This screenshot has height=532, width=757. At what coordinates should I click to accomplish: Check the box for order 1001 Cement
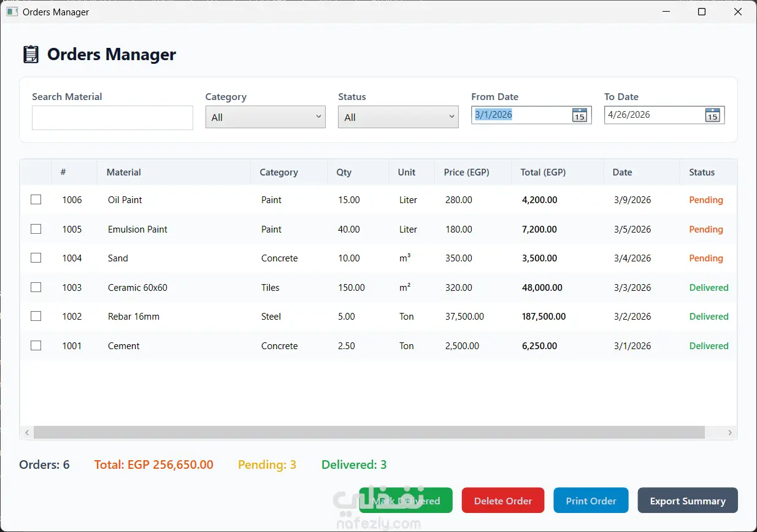click(x=36, y=345)
